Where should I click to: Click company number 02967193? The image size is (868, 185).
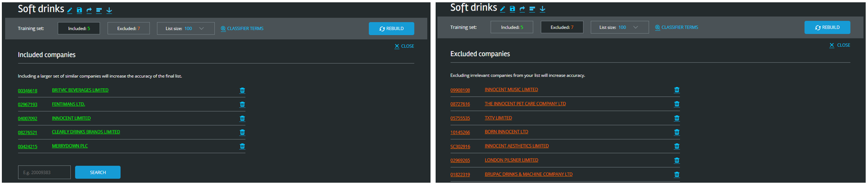pyautogui.click(x=28, y=105)
